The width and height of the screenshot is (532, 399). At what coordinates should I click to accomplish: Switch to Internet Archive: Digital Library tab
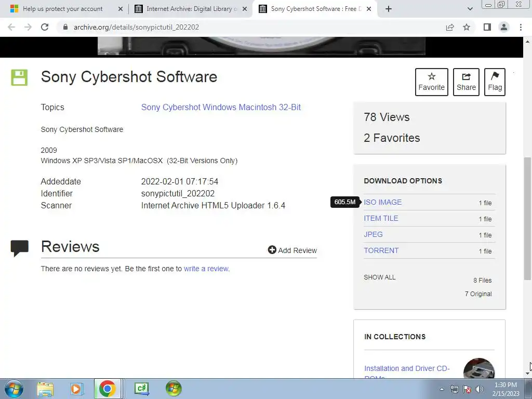click(191, 9)
